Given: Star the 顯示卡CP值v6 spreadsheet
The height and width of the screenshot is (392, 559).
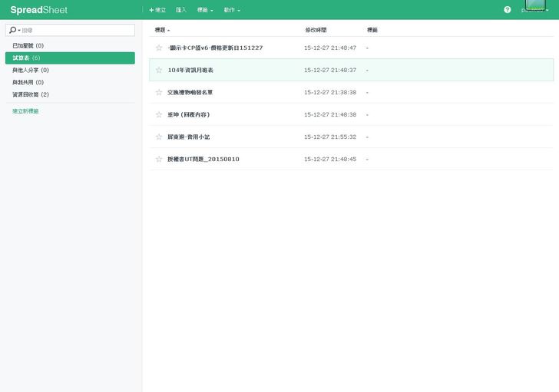Looking at the screenshot, I should [159, 48].
